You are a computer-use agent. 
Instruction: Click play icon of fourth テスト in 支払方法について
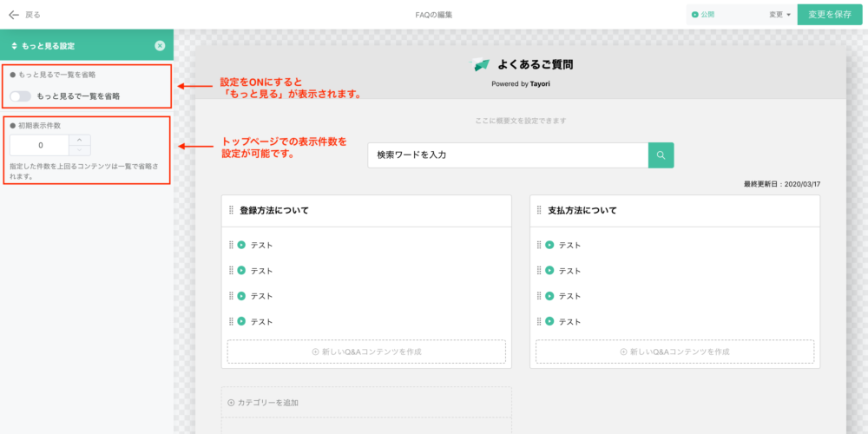coord(549,321)
